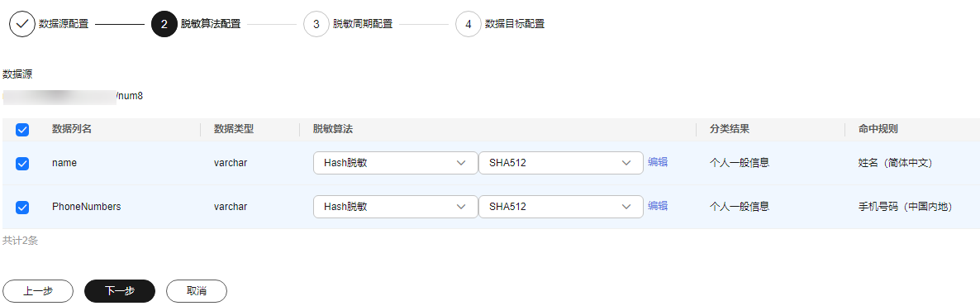Click chevron of PhoneNumbers row Hash脱敏 dropdown

462,207
